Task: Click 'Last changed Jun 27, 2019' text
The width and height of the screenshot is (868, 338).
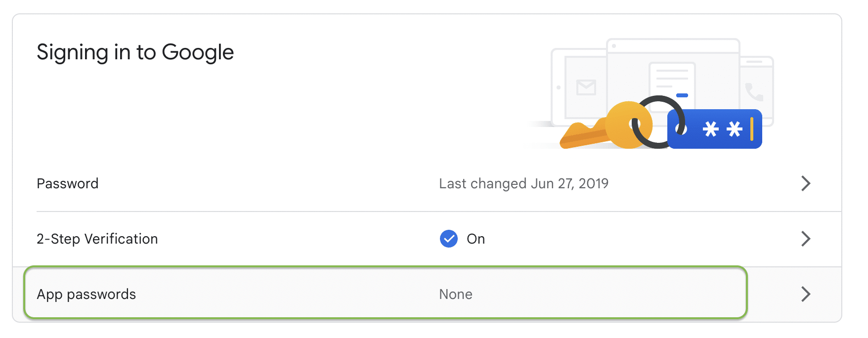Action: pyautogui.click(x=523, y=184)
